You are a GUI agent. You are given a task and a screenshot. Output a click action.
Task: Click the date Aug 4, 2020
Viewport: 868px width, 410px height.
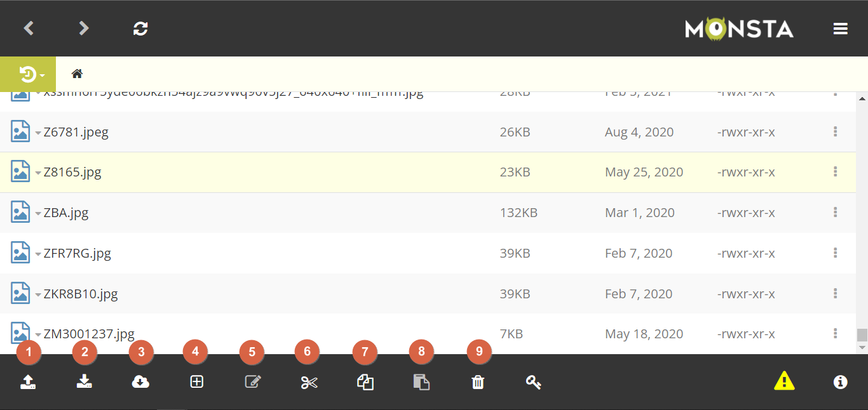[x=639, y=133]
